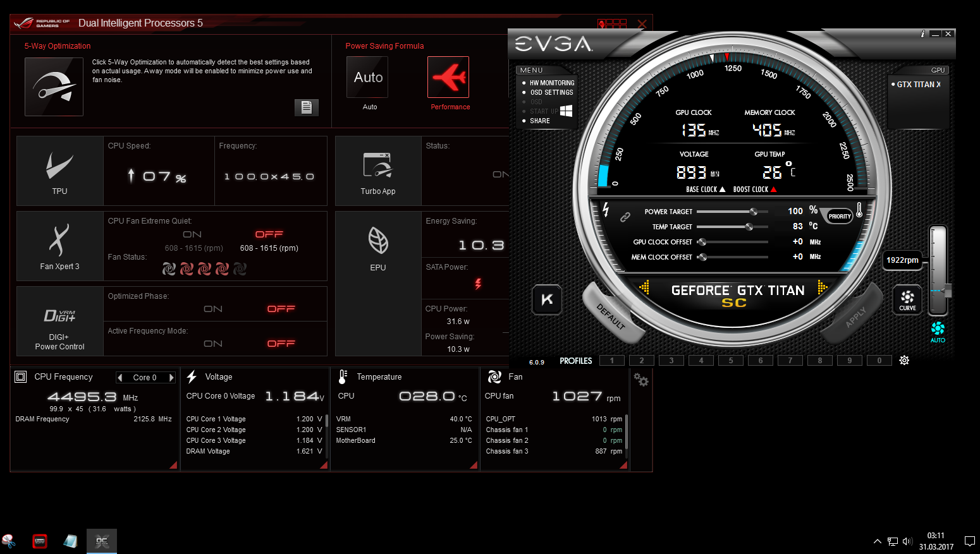
Task: Select EVGA profile slot 1
Action: tap(612, 361)
